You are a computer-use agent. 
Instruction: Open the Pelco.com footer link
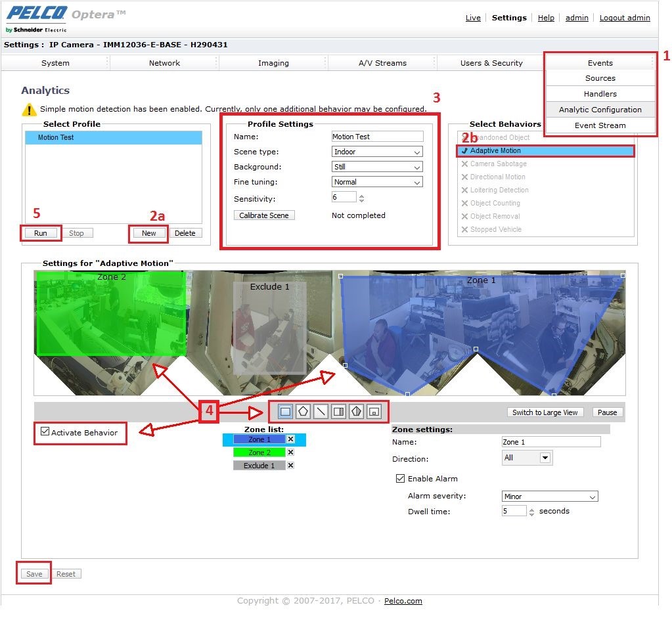tap(403, 601)
